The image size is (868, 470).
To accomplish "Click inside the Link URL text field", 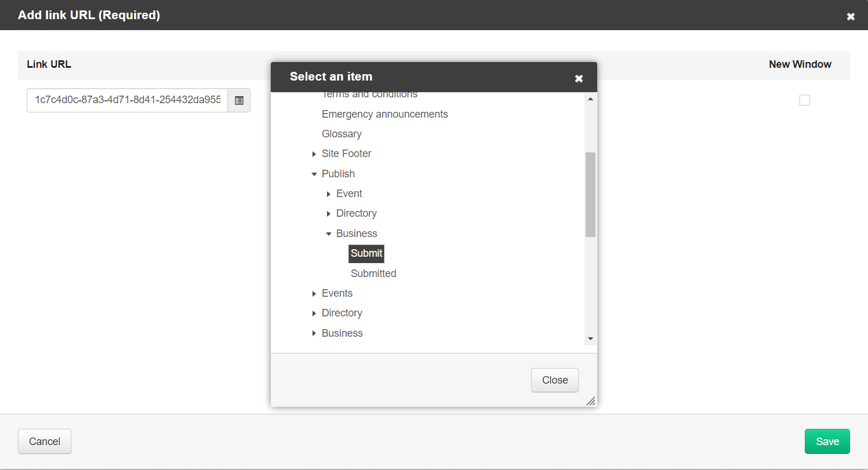I will [x=126, y=100].
